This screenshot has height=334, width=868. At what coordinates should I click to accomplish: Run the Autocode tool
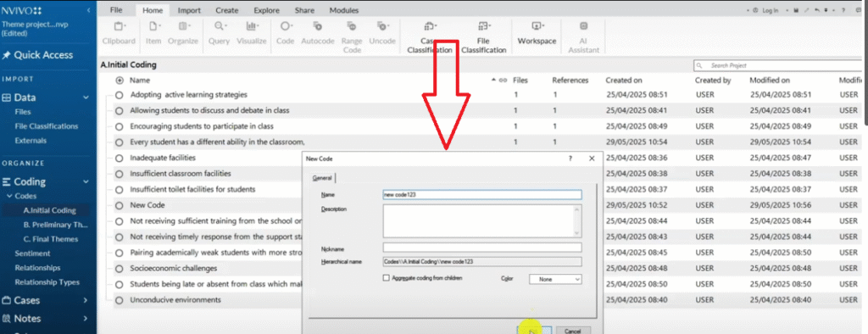pyautogui.click(x=318, y=33)
